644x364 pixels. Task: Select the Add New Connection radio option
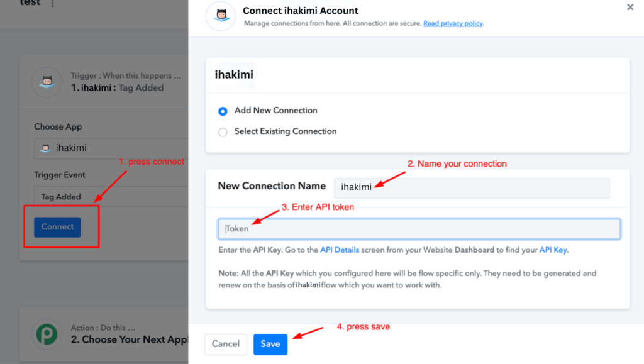pos(223,111)
